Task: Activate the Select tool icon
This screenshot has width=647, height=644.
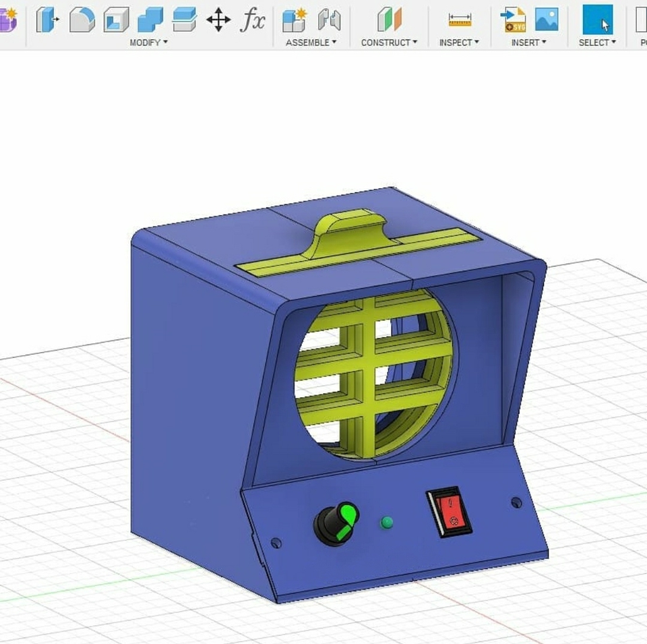Action: (x=598, y=20)
